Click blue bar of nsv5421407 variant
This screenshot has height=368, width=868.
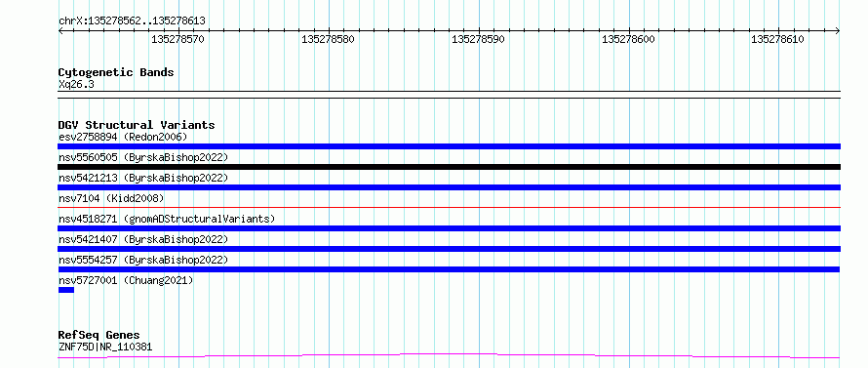pyautogui.click(x=449, y=249)
